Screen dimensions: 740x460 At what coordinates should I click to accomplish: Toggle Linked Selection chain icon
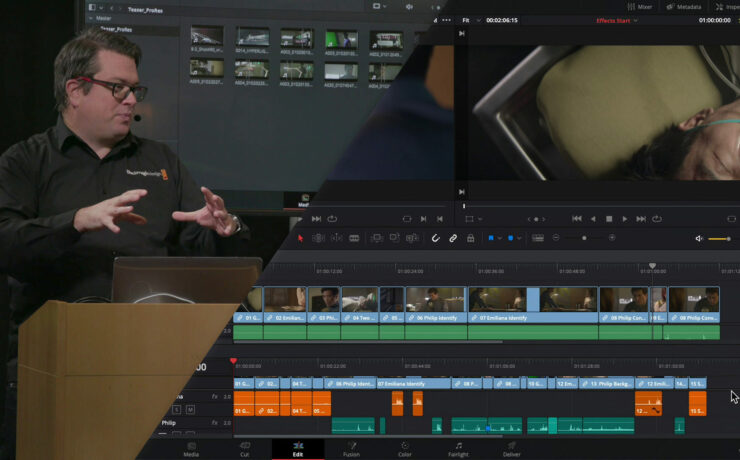[453, 238]
